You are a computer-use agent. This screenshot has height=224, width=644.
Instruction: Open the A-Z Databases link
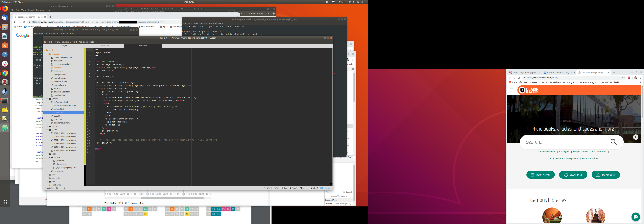[x=598, y=152]
